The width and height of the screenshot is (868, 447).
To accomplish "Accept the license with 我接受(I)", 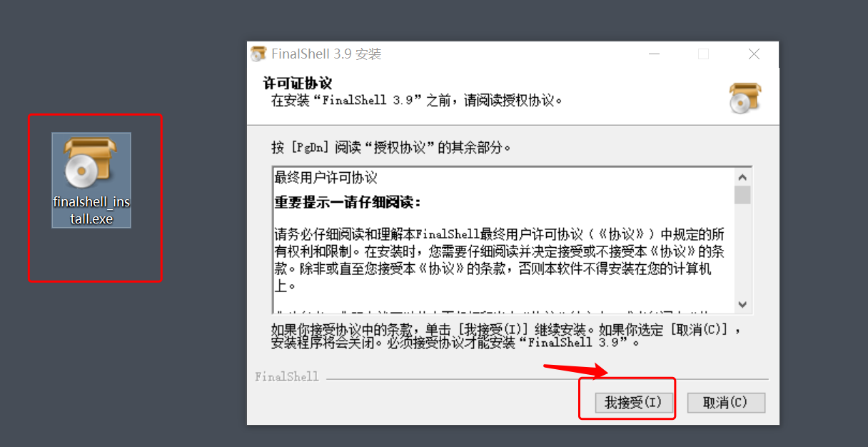I will tap(629, 403).
